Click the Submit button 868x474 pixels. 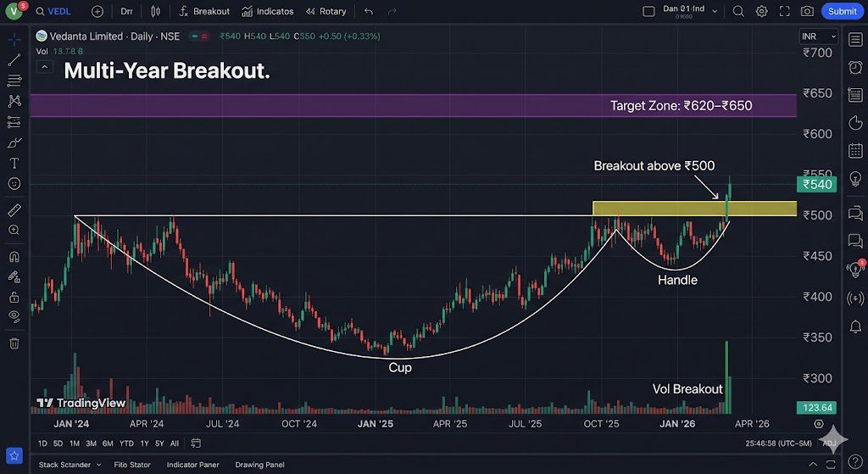[x=842, y=11]
